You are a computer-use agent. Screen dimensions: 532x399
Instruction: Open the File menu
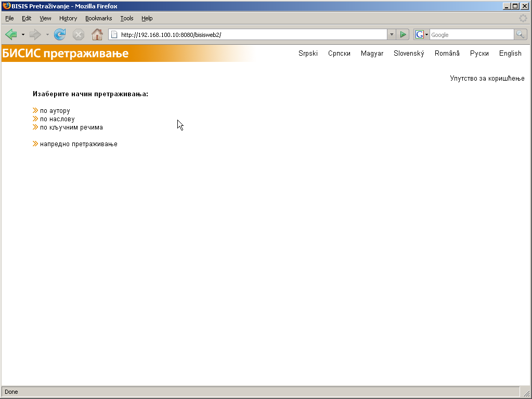(x=9, y=18)
